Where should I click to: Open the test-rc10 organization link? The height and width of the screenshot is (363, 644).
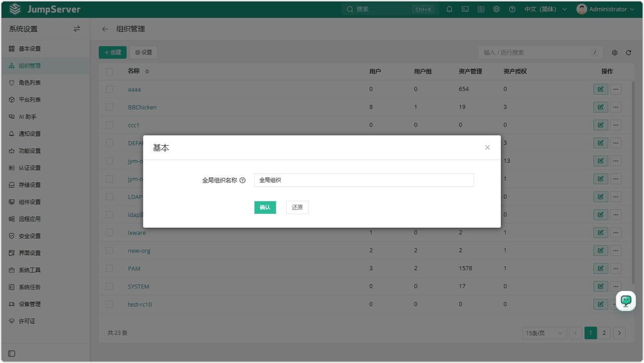[x=140, y=304]
